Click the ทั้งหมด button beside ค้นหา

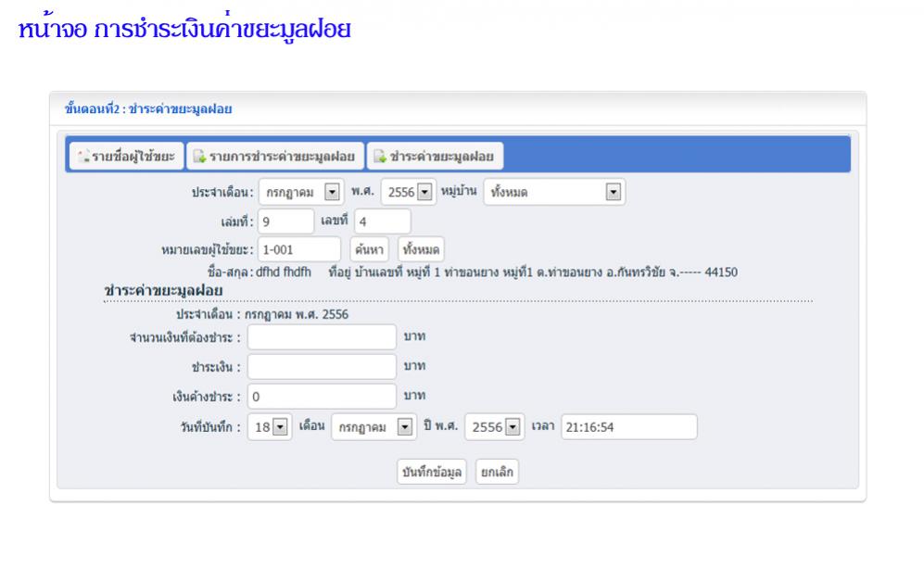(421, 249)
